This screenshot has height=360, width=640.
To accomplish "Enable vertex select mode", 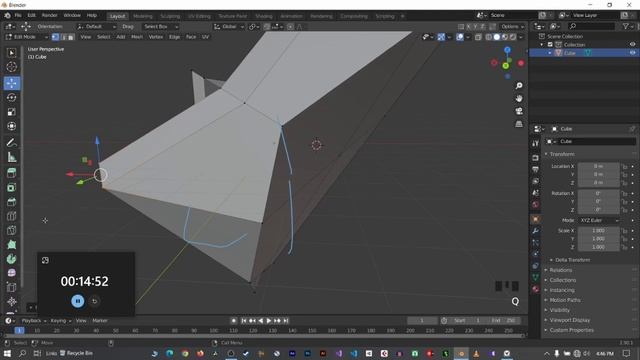I will [56, 37].
